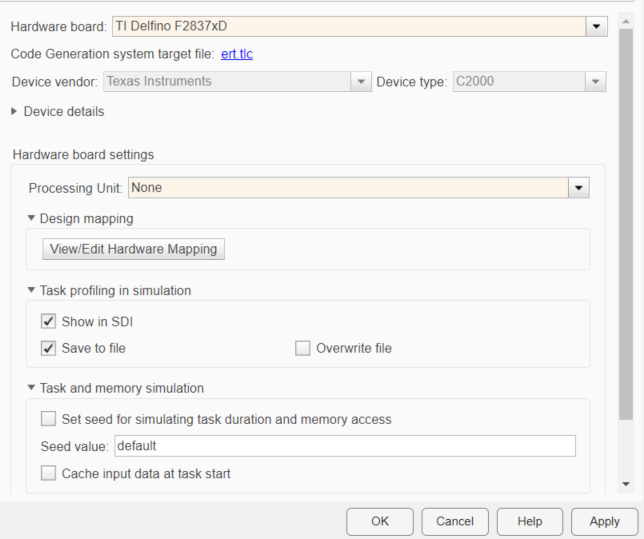This screenshot has height=539, width=644.
Task: Collapse the Design mapping section
Action: pyautogui.click(x=32, y=218)
